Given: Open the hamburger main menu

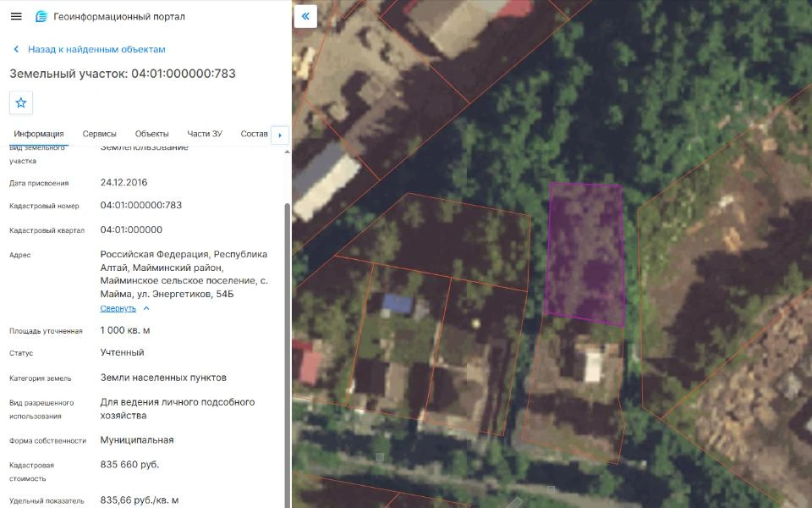Looking at the screenshot, I should coord(16,16).
